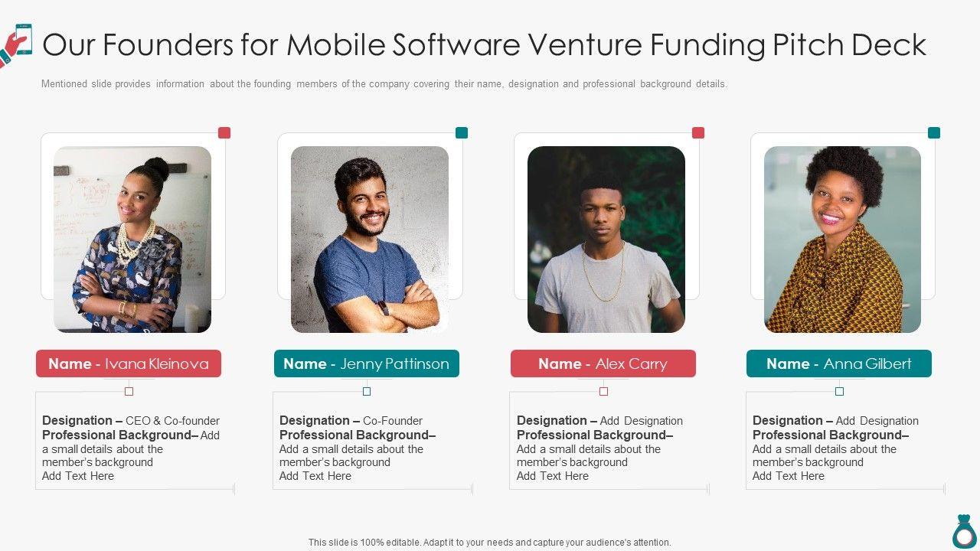The height and width of the screenshot is (551, 980).
Task: Select the Name - Ivana Kleinova label
Action: coord(129,364)
